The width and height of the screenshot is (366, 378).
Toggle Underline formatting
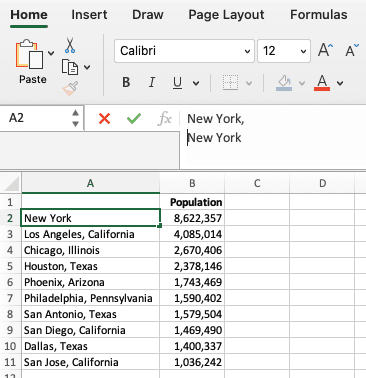pos(178,82)
